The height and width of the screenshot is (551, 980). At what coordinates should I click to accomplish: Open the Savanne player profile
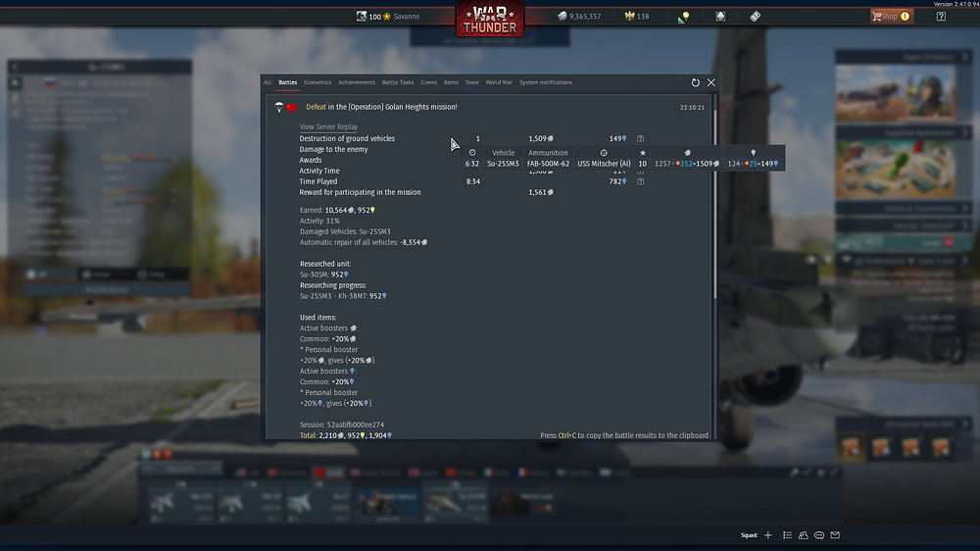(x=407, y=17)
